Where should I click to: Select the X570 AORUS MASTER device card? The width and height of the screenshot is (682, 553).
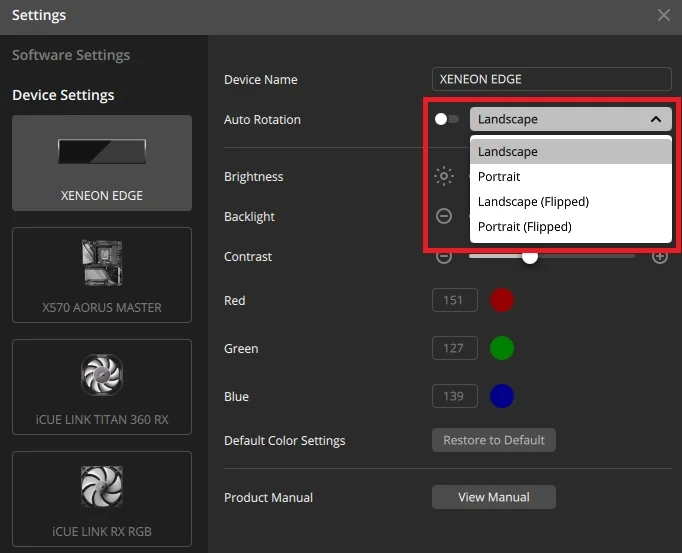point(102,275)
